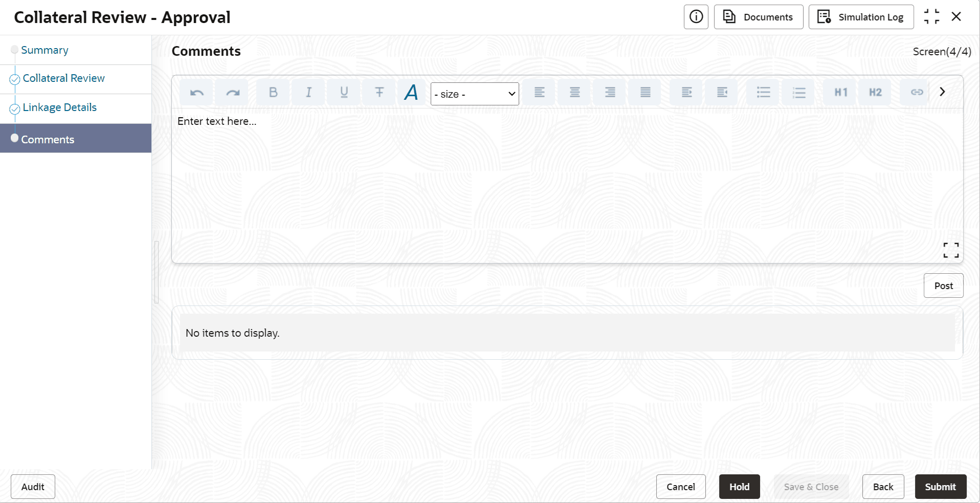This screenshot has width=980, height=503.
Task: Redo the last edit in comment editor
Action: click(232, 93)
